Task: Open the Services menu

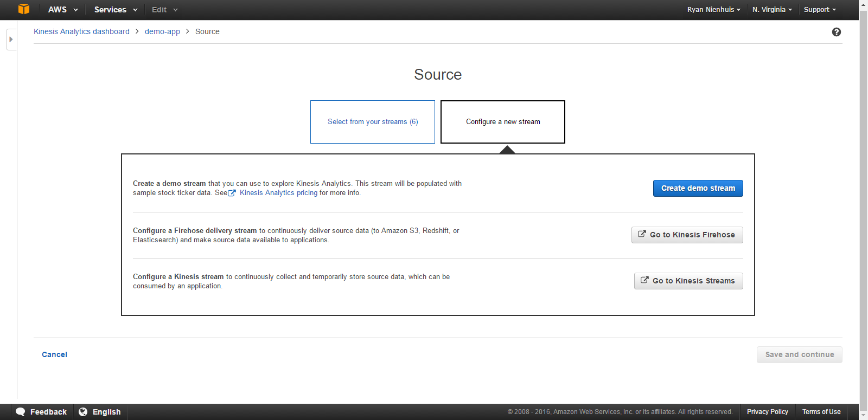Action: [116, 10]
